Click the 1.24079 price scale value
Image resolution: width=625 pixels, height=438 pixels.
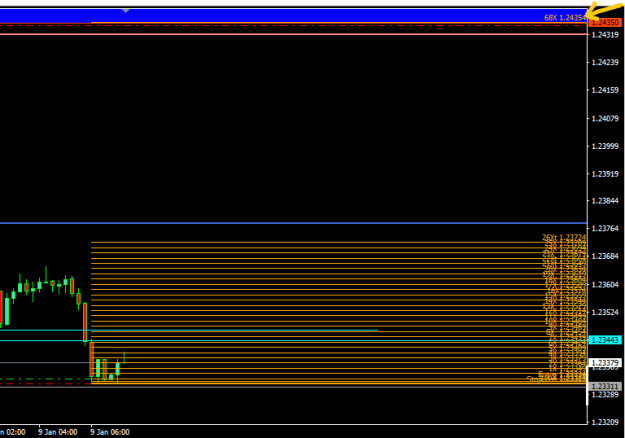click(x=605, y=118)
